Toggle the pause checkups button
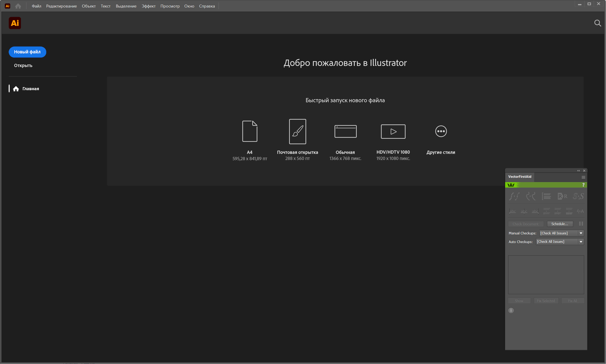The width and height of the screenshot is (606, 364). [x=581, y=224]
